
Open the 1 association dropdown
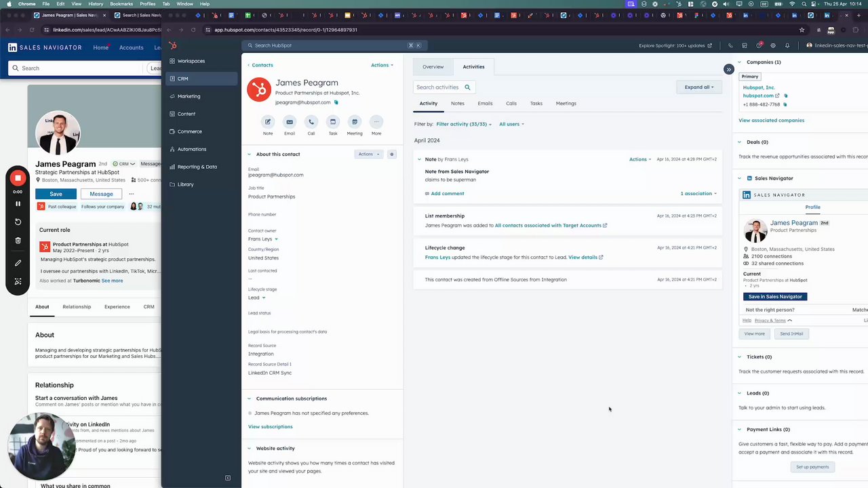pos(698,194)
